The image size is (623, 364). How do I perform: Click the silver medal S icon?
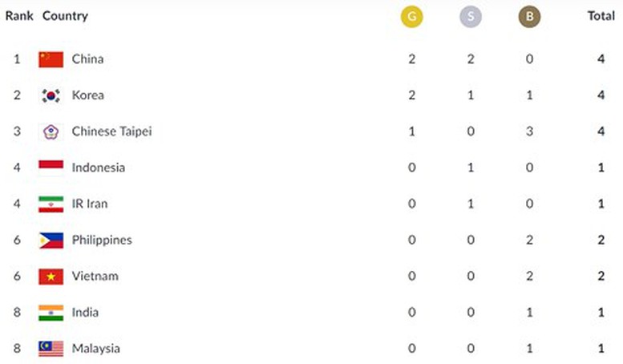click(471, 17)
